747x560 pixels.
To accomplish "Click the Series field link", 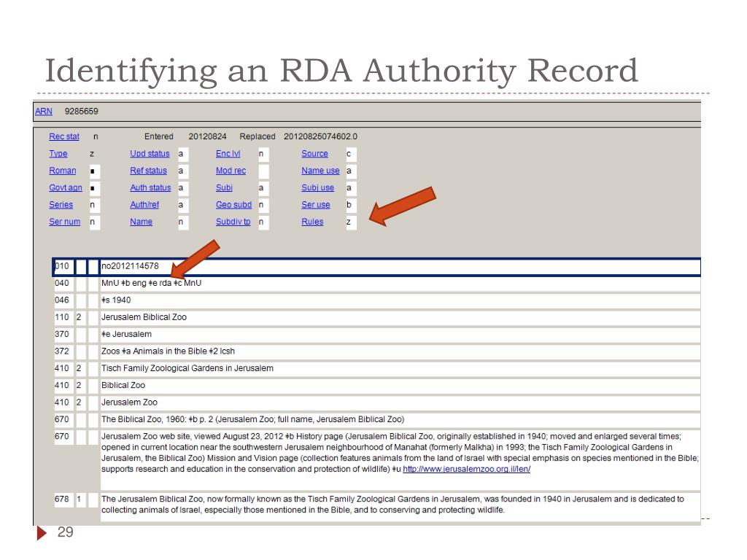I will click(61, 205).
